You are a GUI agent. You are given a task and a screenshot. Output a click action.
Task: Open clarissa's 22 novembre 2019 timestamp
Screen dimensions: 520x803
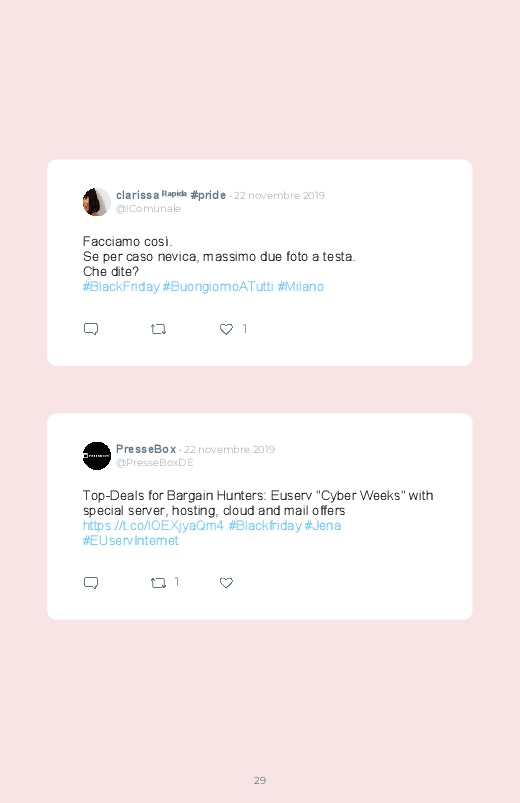pos(279,195)
